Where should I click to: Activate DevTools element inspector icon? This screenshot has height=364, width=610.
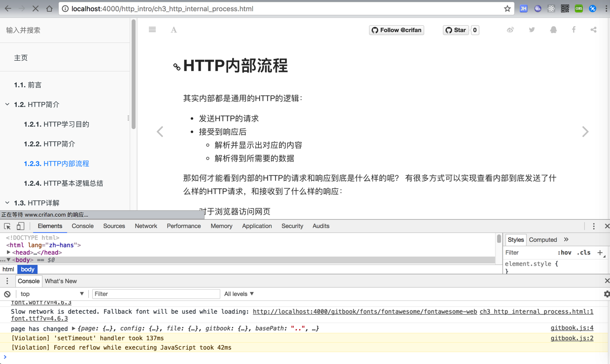(7, 226)
